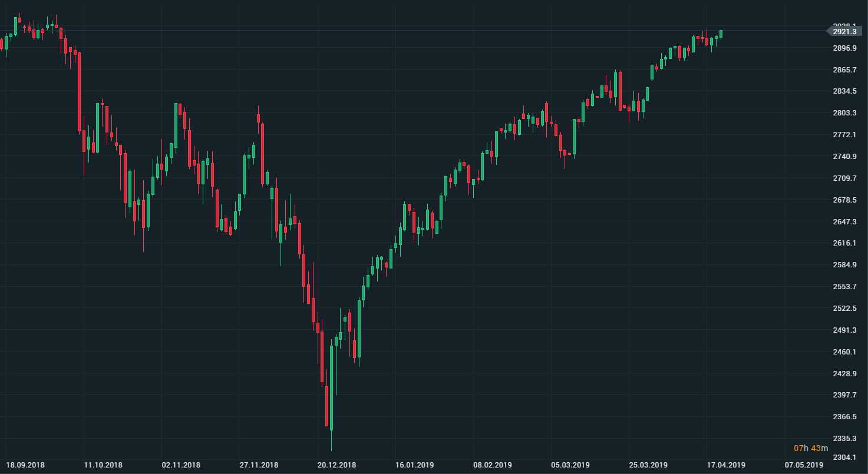Click the 27.11.2018 date marker
Image resolution: width=868 pixels, height=474 pixels.
[259, 465]
